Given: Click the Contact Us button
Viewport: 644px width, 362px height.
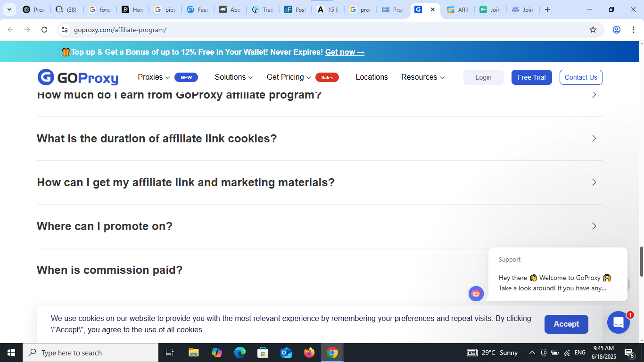Looking at the screenshot, I should click(x=581, y=77).
